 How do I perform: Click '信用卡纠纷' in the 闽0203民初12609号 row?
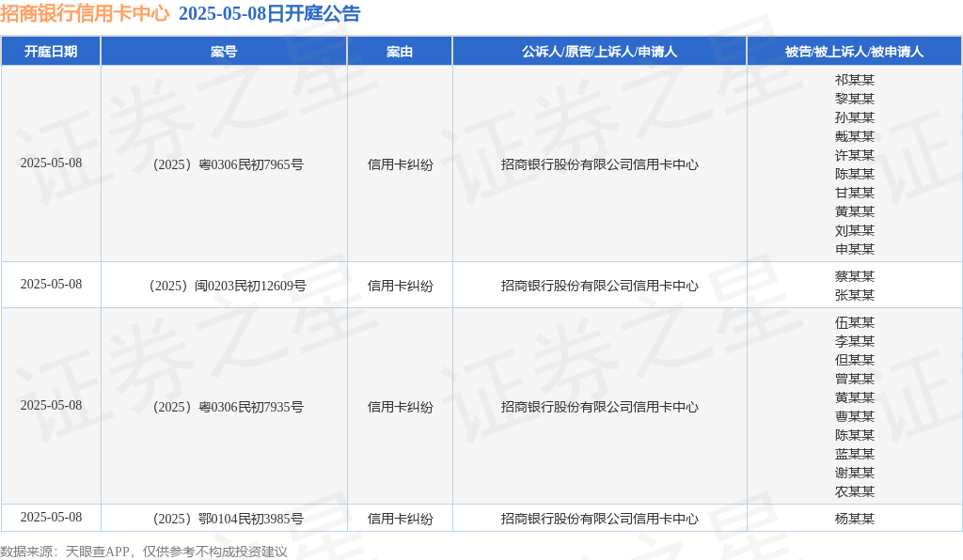(400, 286)
